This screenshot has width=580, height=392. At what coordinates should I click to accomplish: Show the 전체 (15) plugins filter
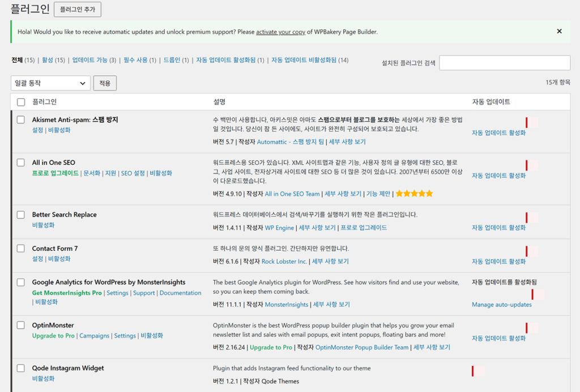click(23, 60)
